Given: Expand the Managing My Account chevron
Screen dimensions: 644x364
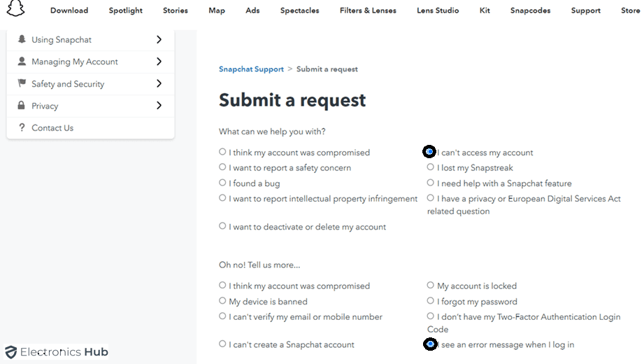Looking at the screenshot, I should point(159,62).
